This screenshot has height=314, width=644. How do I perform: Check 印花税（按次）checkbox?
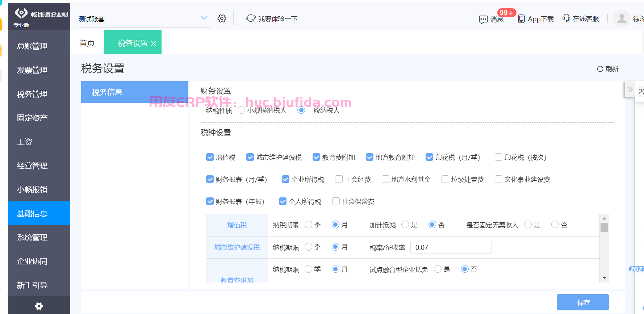498,157
